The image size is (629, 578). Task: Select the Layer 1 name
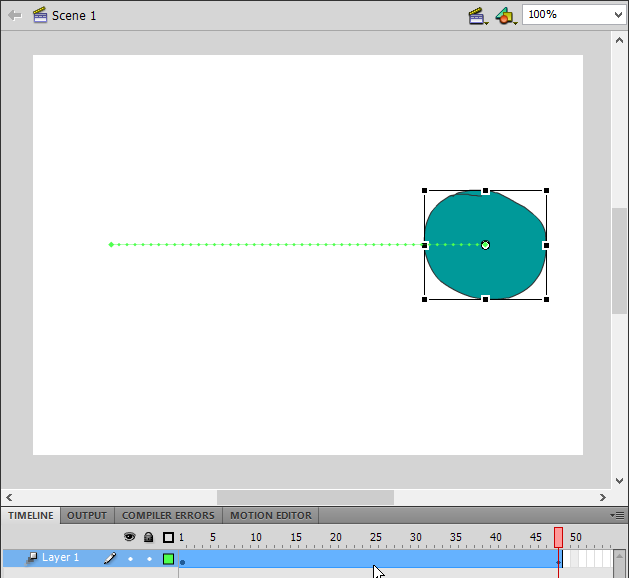click(x=60, y=557)
